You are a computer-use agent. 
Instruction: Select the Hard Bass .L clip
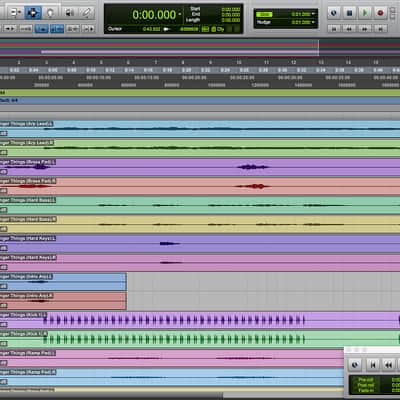pyautogui.click(x=200, y=205)
